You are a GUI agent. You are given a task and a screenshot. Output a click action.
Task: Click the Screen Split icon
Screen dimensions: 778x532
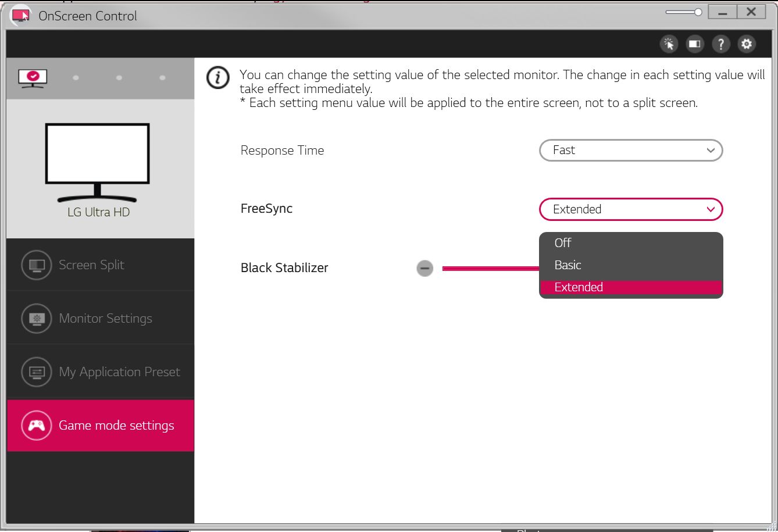click(x=37, y=265)
